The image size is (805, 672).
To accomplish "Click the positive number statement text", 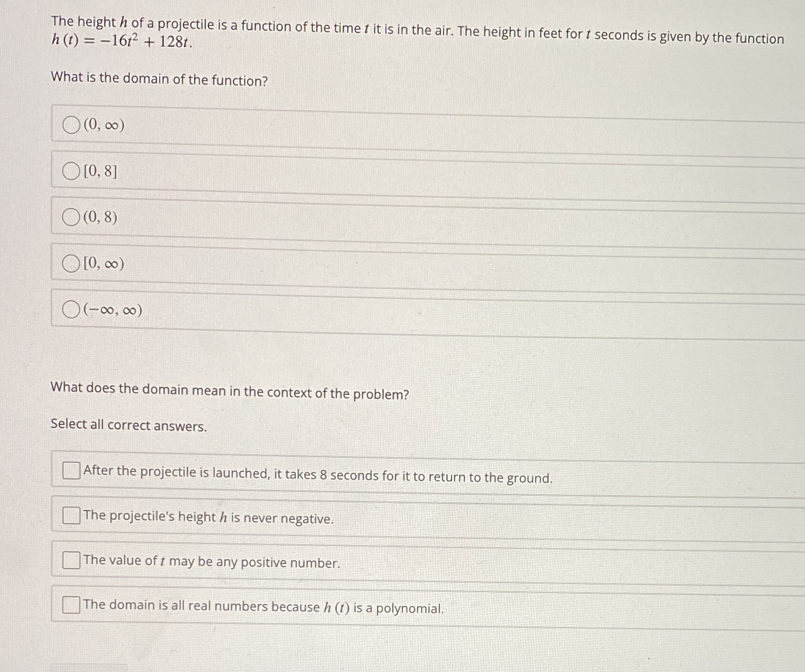I will click(210, 563).
